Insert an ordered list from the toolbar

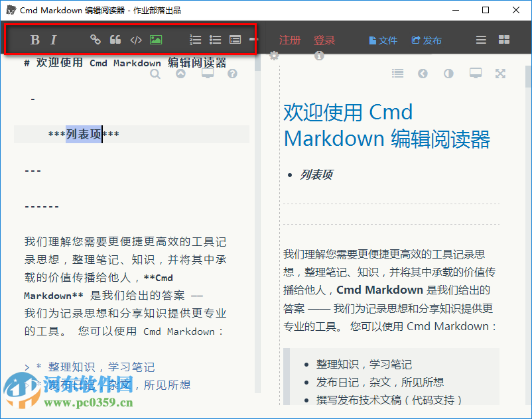pyautogui.click(x=195, y=39)
